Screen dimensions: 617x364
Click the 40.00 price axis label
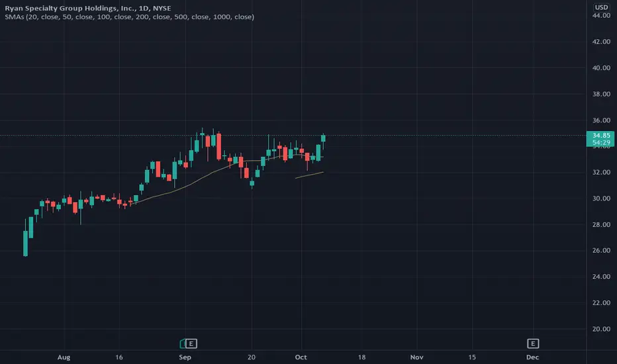pyautogui.click(x=601, y=68)
